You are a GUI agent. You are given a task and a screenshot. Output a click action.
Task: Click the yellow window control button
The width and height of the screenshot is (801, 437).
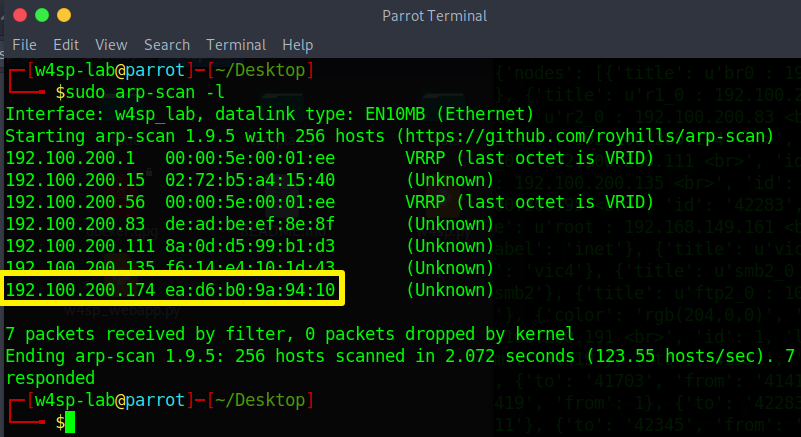64,15
